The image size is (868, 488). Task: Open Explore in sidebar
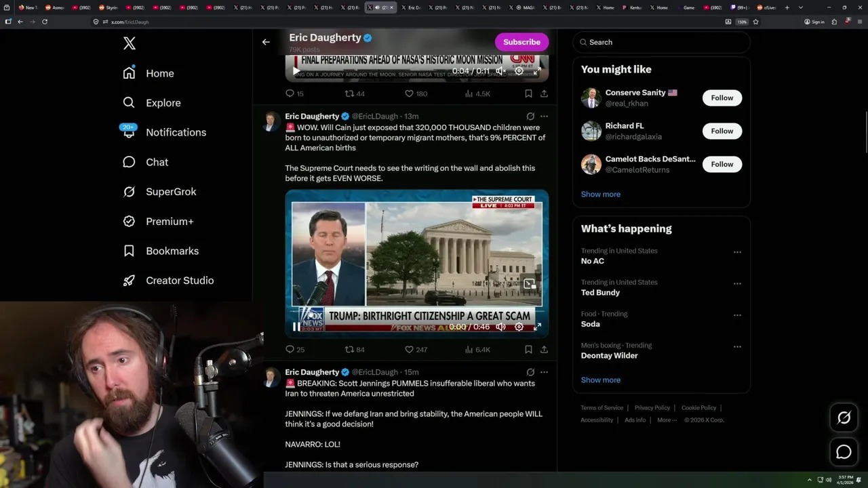[152, 103]
